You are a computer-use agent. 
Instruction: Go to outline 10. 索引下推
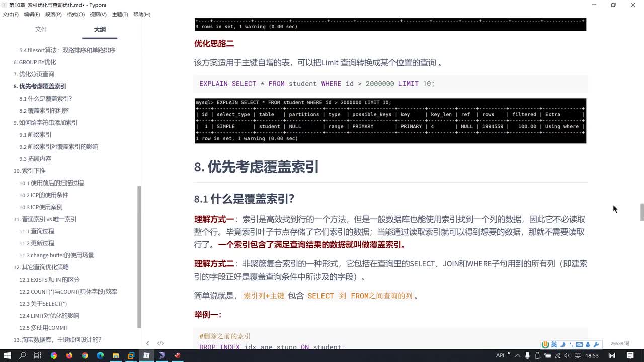(x=29, y=171)
